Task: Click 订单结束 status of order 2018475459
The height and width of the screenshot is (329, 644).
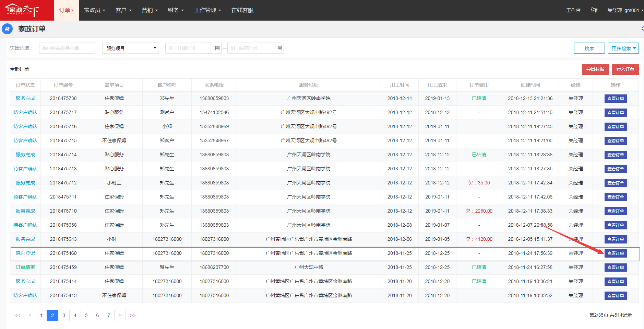Action: coord(25,267)
